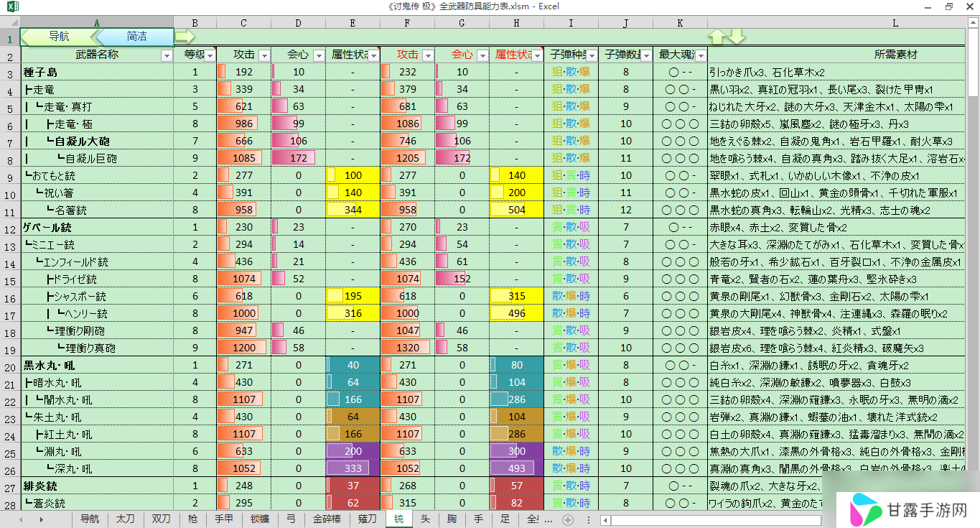Screen dimensions: 980x528
Task: Open filter dropdown for black 会心 column D
Action: (318, 55)
